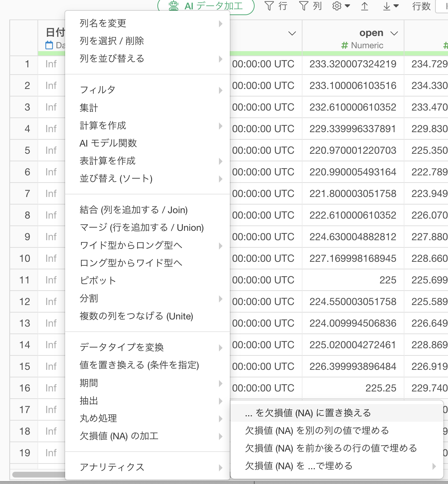Choose 欠損値 (NA) を別の列の値で埋める
The height and width of the screenshot is (484, 448).
point(317,431)
